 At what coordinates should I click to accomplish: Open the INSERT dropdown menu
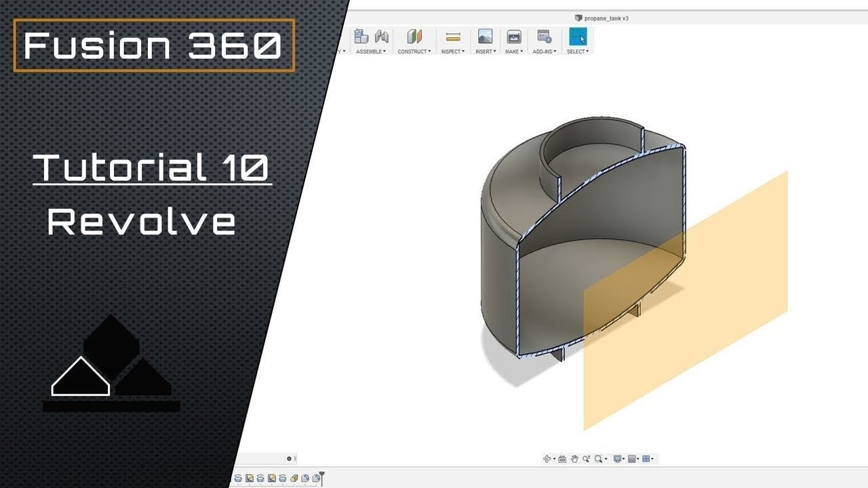(x=486, y=52)
